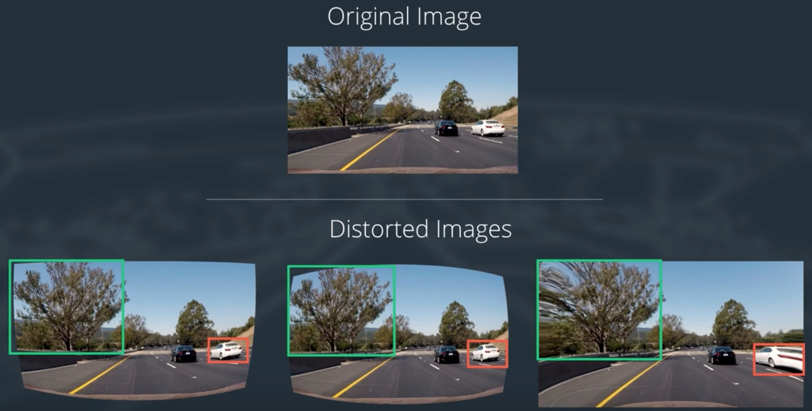The height and width of the screenshot is (411, 812).
Task: Click red box in middle distorted image
Action: point(487,354)
